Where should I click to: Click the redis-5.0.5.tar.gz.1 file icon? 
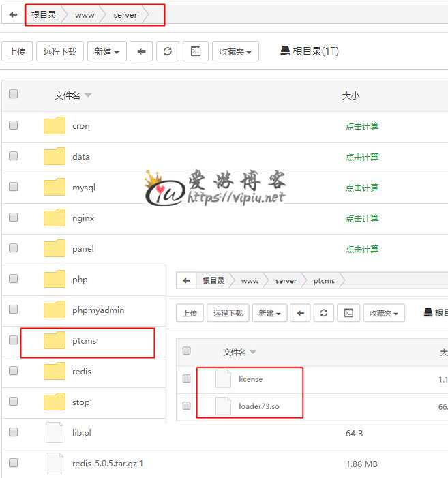55,464
